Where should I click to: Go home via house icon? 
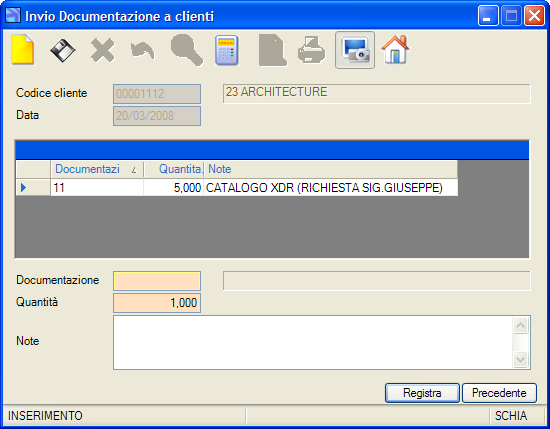395,50
